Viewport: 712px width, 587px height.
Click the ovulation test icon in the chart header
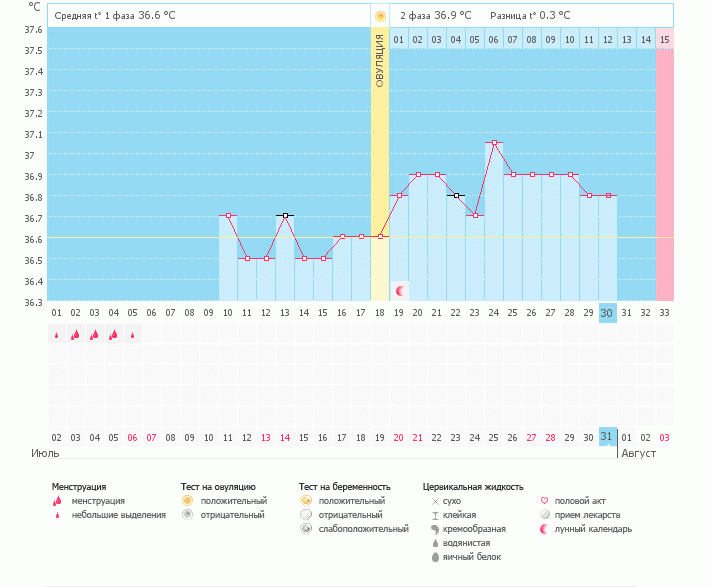click(380, 16)
